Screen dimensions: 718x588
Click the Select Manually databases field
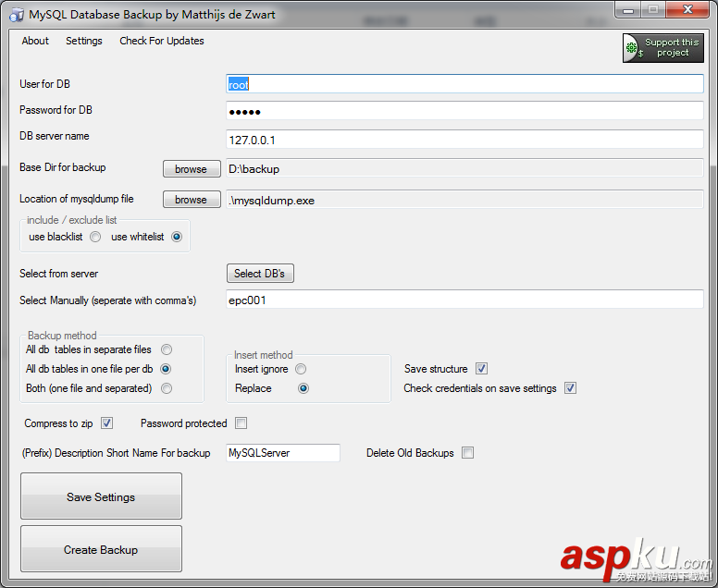(x=464, y=300)
